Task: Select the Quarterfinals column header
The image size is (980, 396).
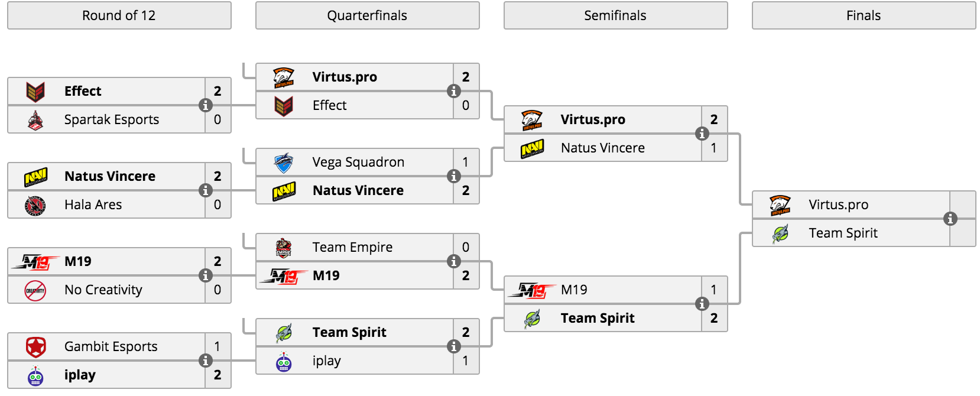Action: [368, 15]
